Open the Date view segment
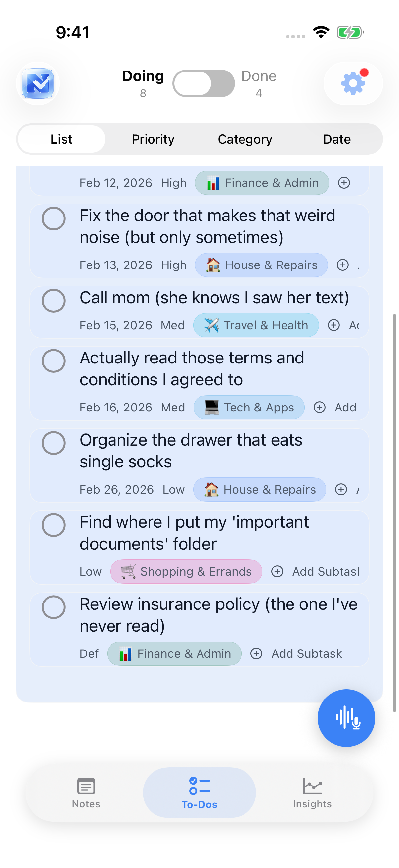The width and height of the screenshot is (399, 868). [337, 139]
